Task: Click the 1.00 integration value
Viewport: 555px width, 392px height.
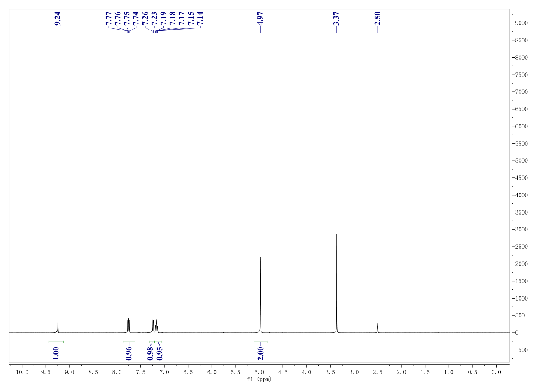Action: click(x=56, y=353)
